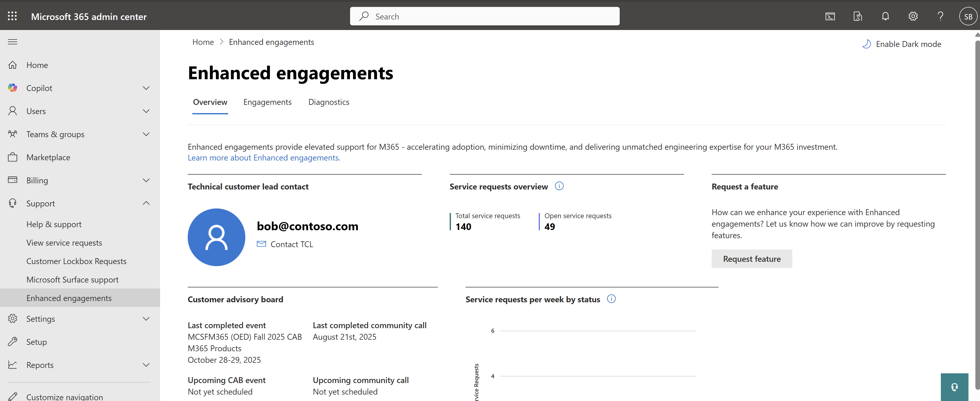Switch to the Engagements tab
Viewport: 980px width, 401px height.
coord(267,102)
